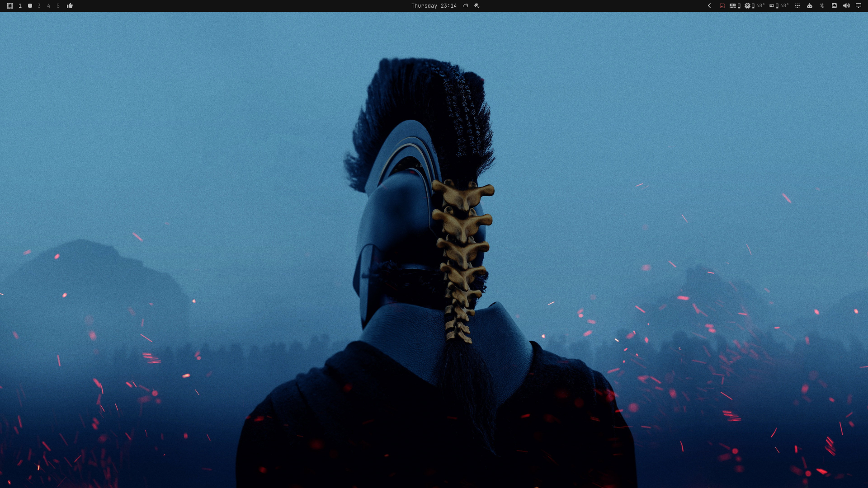The height and width of the screenshot is (488, 868).
Task: Click the red screenshot capture icon
Action: (x=722, y=6)
